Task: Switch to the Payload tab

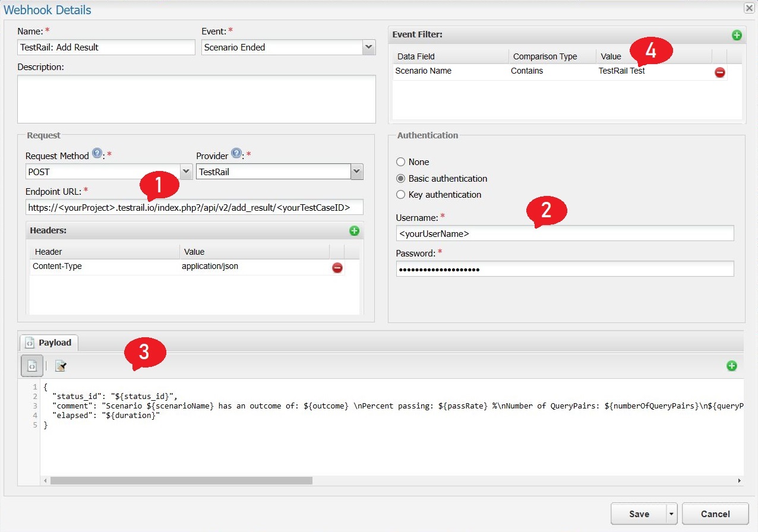Action: 49,343
